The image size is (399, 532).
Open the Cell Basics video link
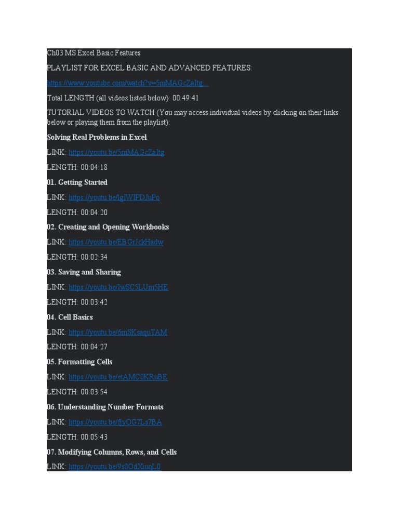[118, 332]
